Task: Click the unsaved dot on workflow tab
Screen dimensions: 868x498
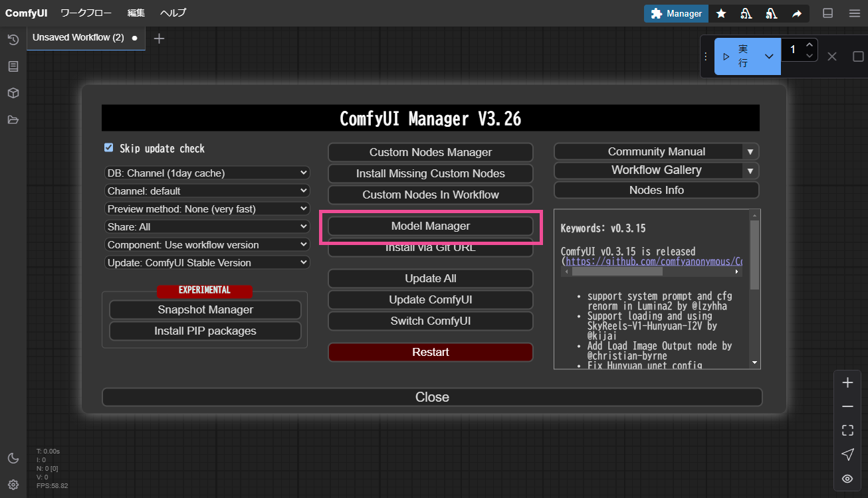Action: coord(134,38)
